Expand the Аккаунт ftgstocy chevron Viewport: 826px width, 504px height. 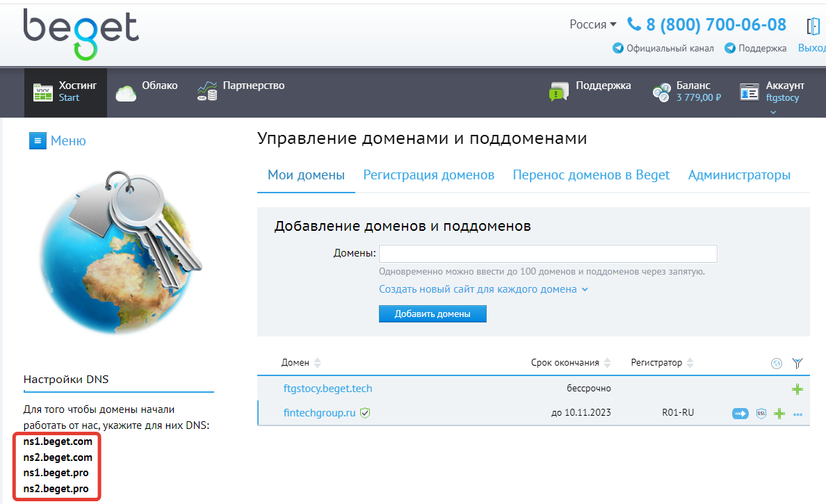(772, 112)
